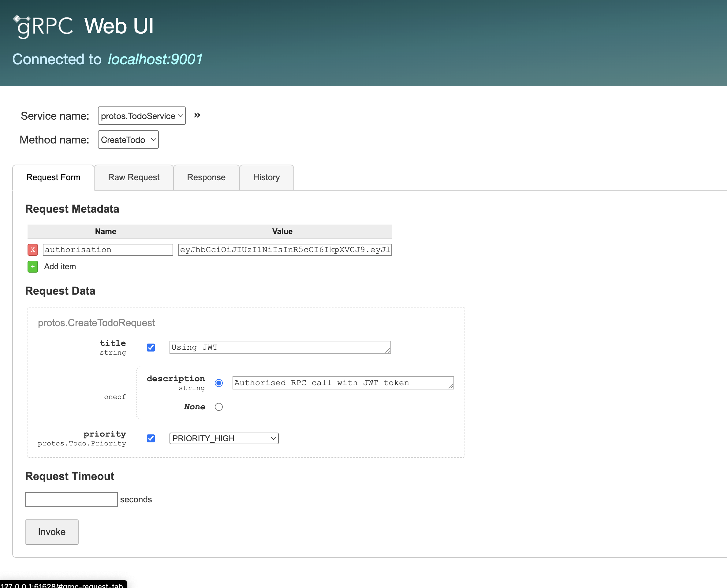727x588 pixels.
Task: Open the Method name dropdown
Action: coord(128,139)
